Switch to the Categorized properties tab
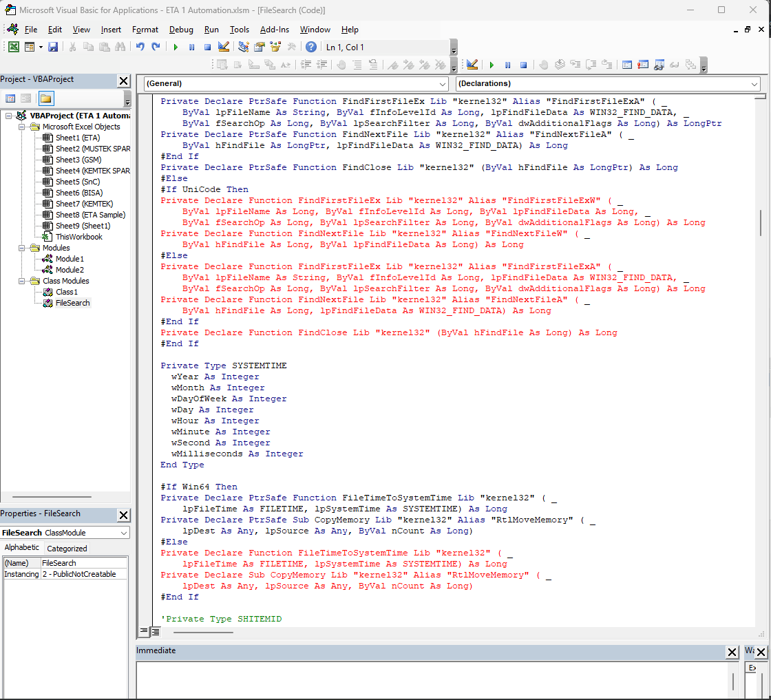 tap(67, 549)
